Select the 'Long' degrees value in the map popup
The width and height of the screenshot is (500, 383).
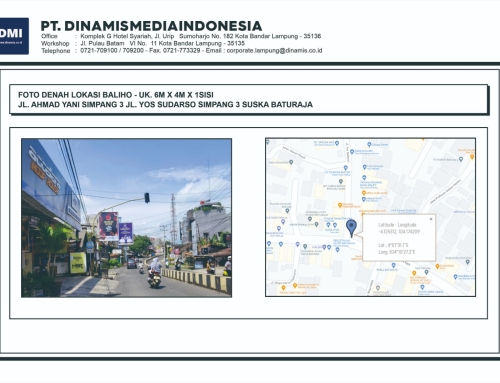396,252
